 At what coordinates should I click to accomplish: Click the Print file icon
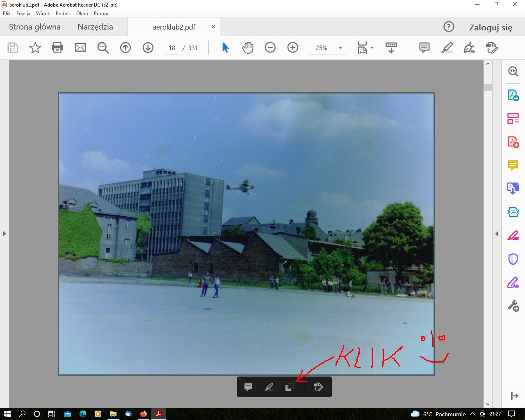(57, 48)
